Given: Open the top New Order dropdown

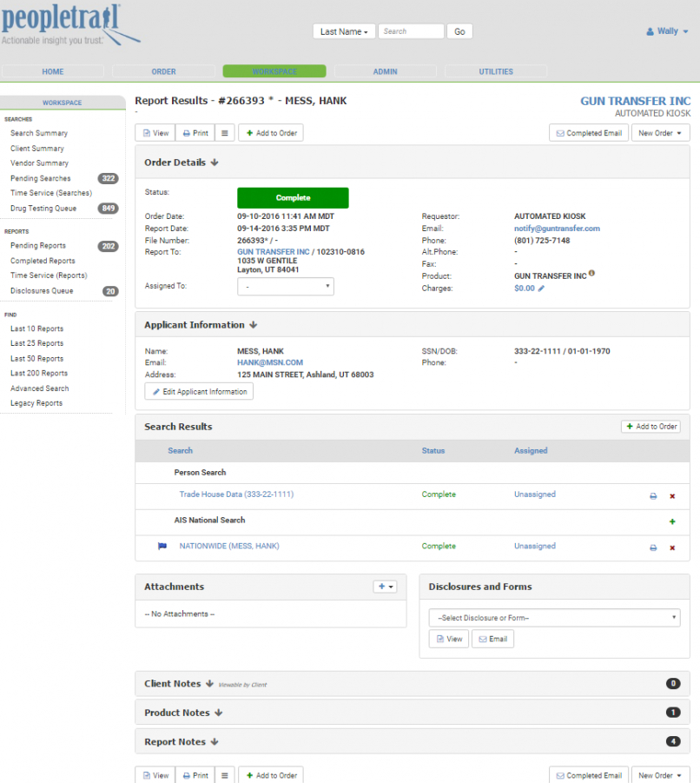Looking at the screenshot, I should 660,133.
